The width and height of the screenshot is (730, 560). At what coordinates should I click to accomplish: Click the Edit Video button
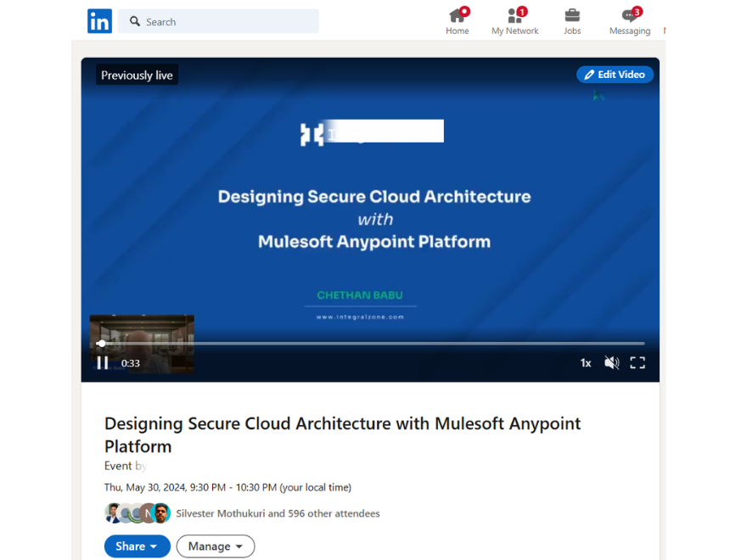(615, 75)
